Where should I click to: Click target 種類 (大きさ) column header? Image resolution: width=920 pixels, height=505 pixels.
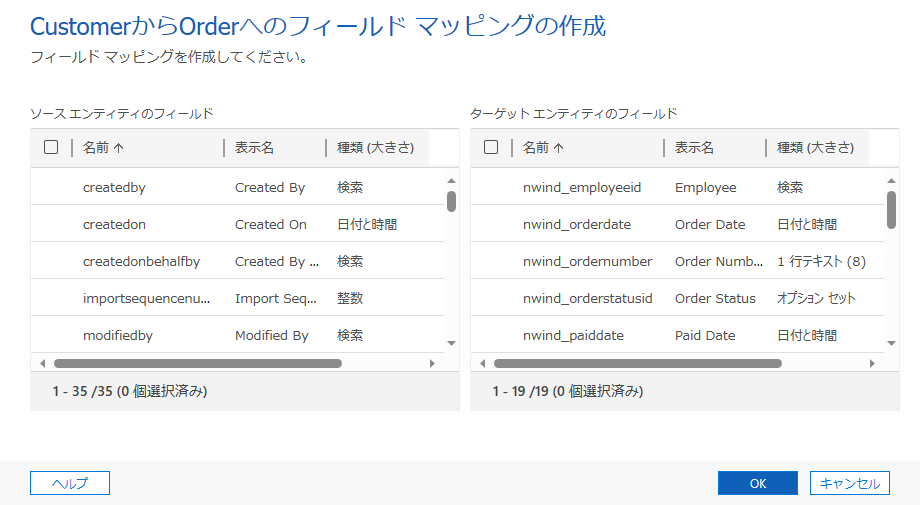pyautogui.click(x=818, y=148)
